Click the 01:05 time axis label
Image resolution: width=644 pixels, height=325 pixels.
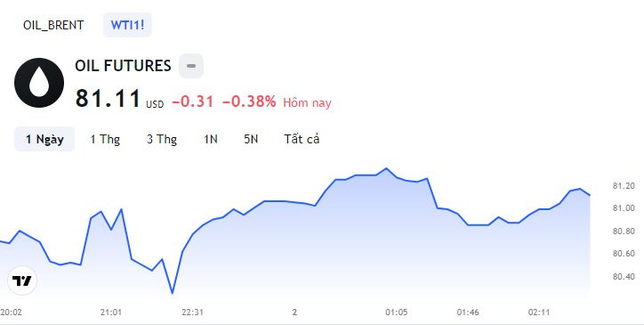(x=397, y=313)
